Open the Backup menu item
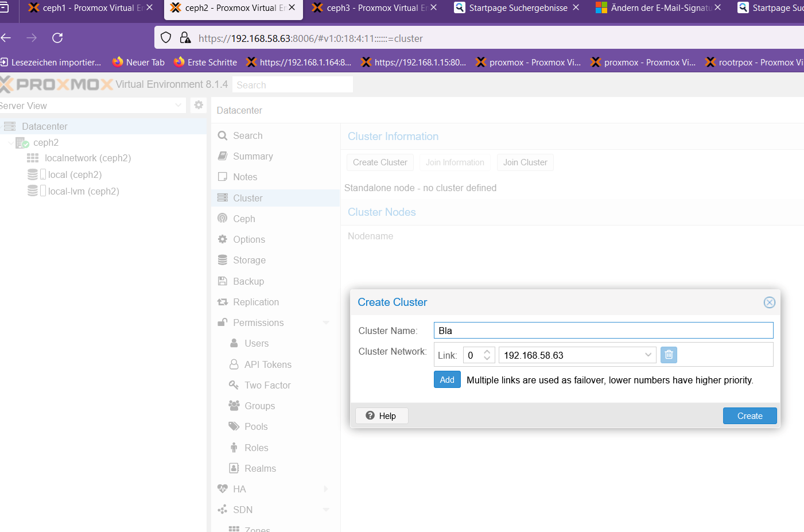This screenshot has height=532, width=804. [x=248, y=281]
